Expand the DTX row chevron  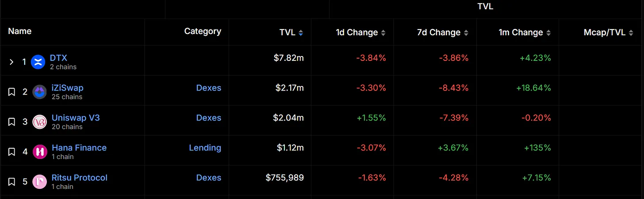click(x=12, y=62)
